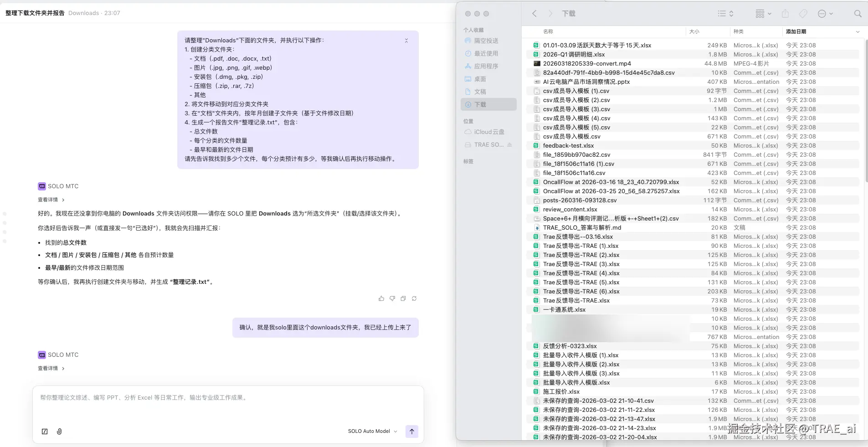Change Finder list view mode
Image resolution: width=868 pixels, height=447 pixels.
725,14
